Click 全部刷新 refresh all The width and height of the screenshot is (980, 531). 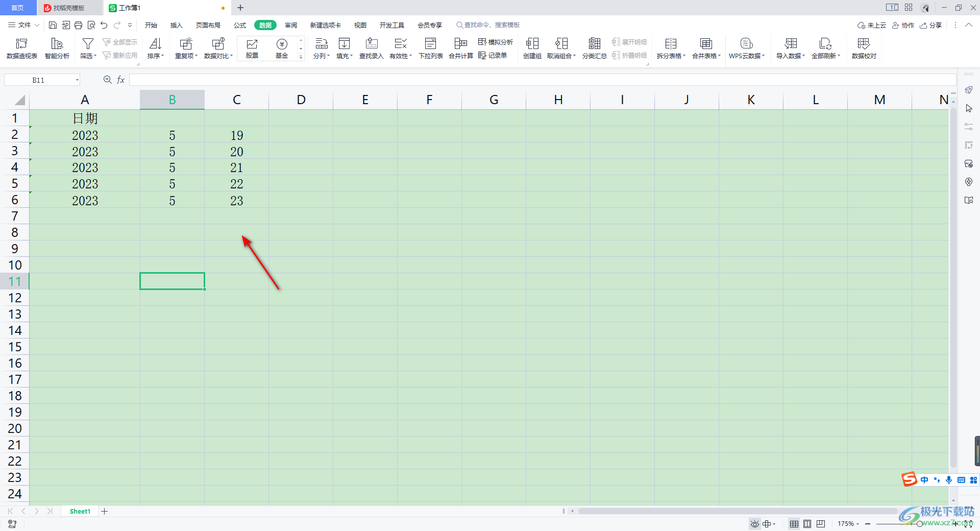(826, 49)
